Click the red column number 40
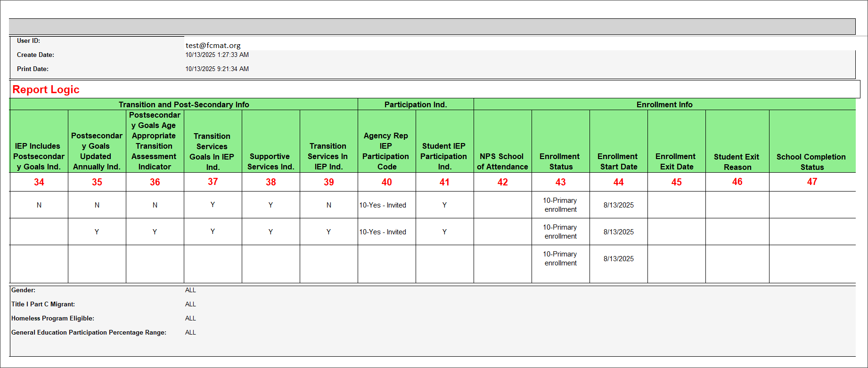This screenshot has height=368, width=868. tap(386, 182)
